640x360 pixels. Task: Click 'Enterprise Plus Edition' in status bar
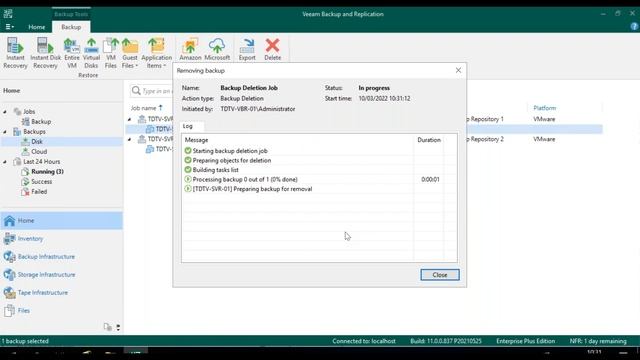coord(525,341)
